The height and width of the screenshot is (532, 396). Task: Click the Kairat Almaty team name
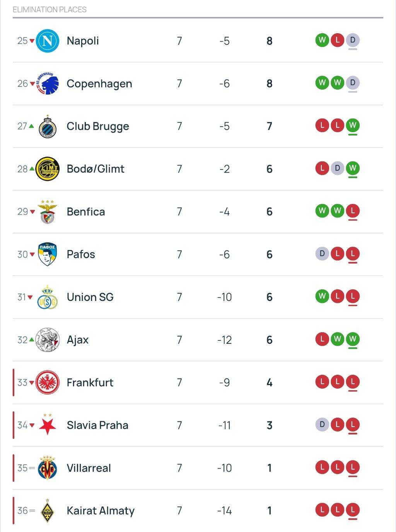pyautogui.click(x=101, y=511)
